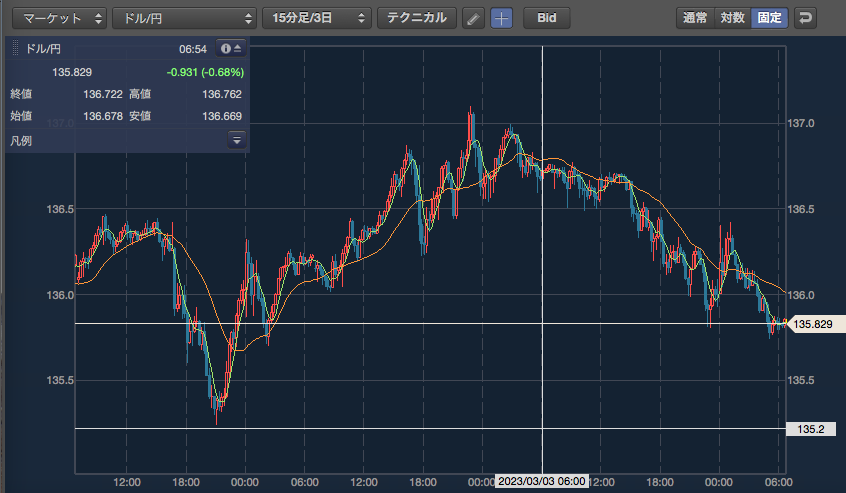Select 通常 scale mode
The width and height of the screenshot is (846, 493).
pyautogui.click(x=695, y=18)
